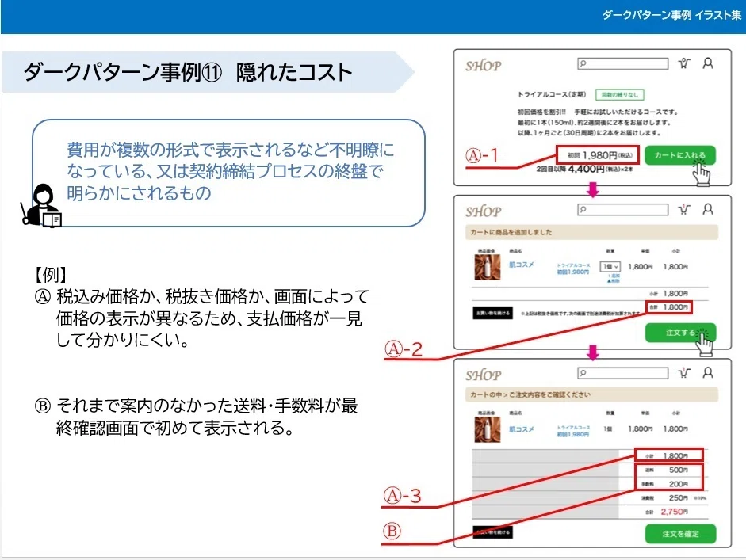Screen dimensions: 746x560
Task: Click search field in top shop mockup
Action: pos(623,63)
